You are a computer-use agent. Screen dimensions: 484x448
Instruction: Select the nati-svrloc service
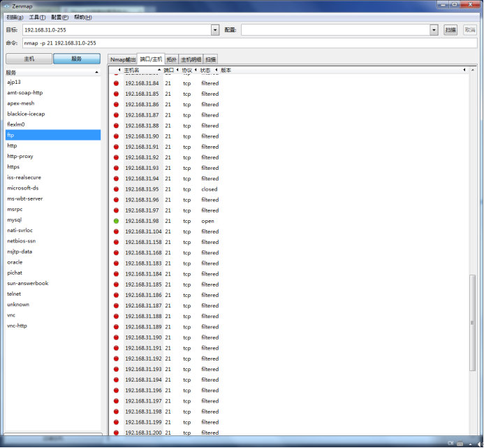click(53, 230)
